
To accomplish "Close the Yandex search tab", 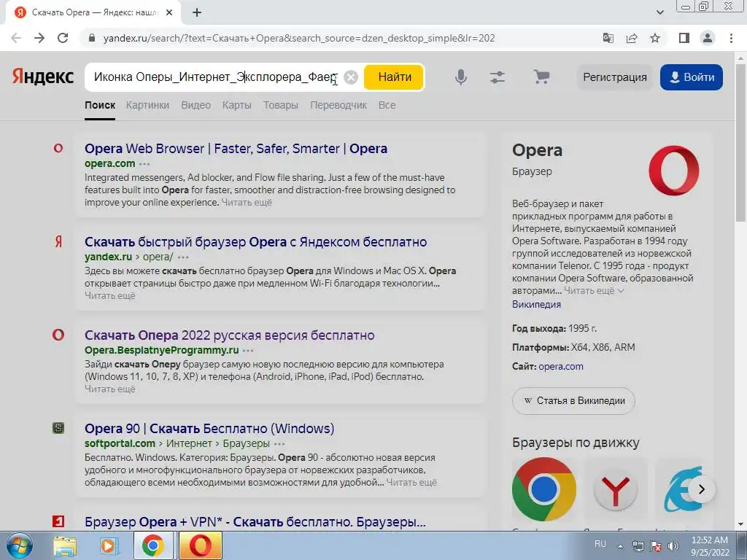I will coord(169,13).
